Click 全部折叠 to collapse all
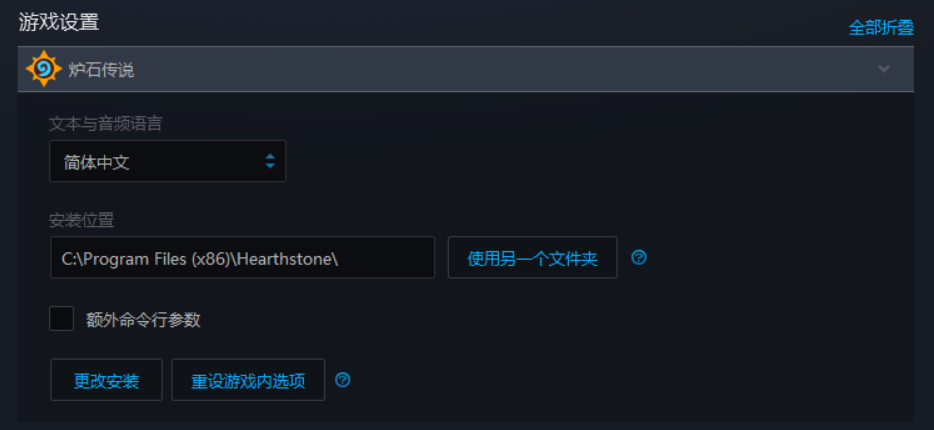 click(881, 27)
